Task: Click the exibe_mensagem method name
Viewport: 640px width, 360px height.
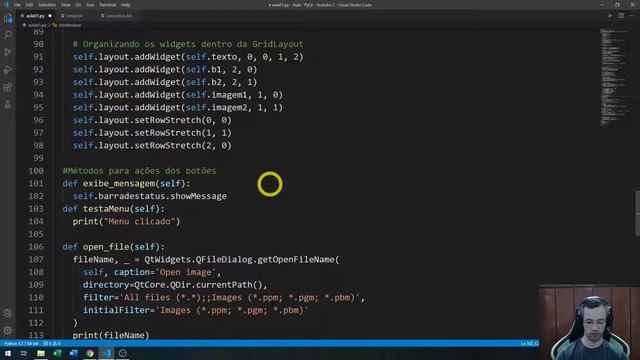Action: point(120,184)
